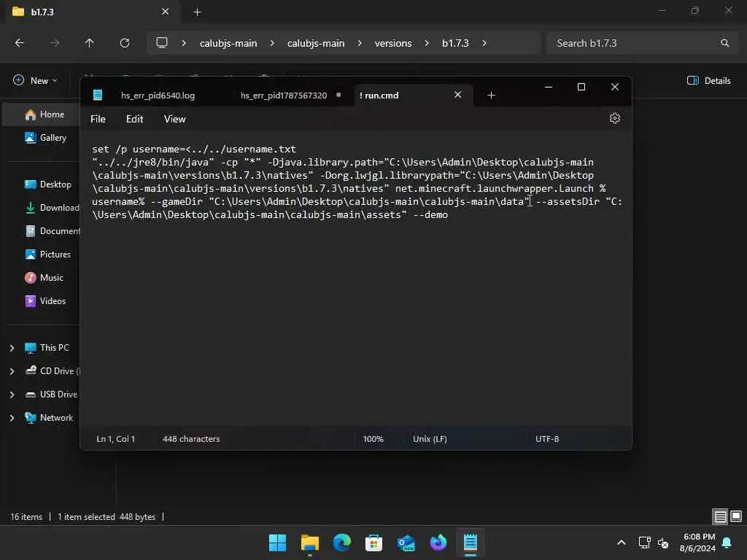Select the b1.7.3 Explorer tab

pos(90,12)
